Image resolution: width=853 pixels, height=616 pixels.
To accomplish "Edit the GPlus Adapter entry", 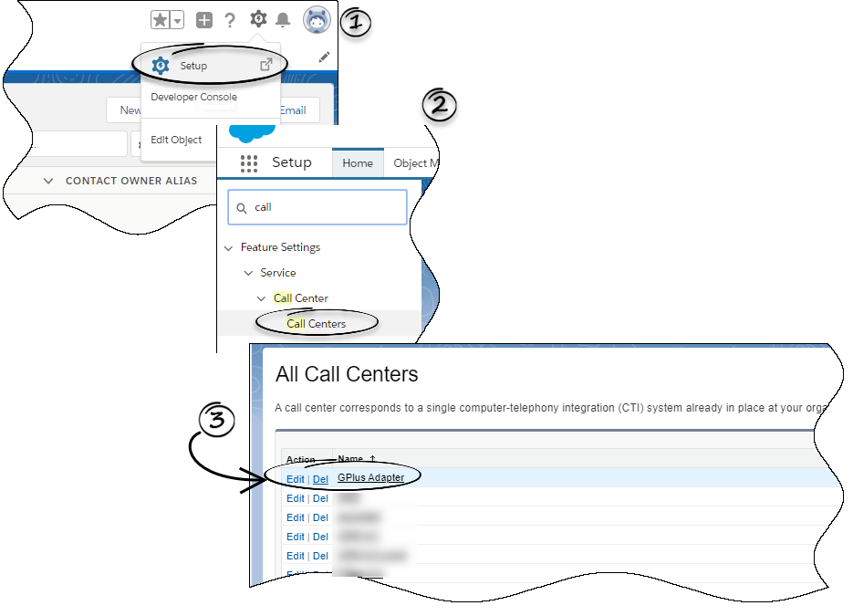I will click(x=295, y=478).
